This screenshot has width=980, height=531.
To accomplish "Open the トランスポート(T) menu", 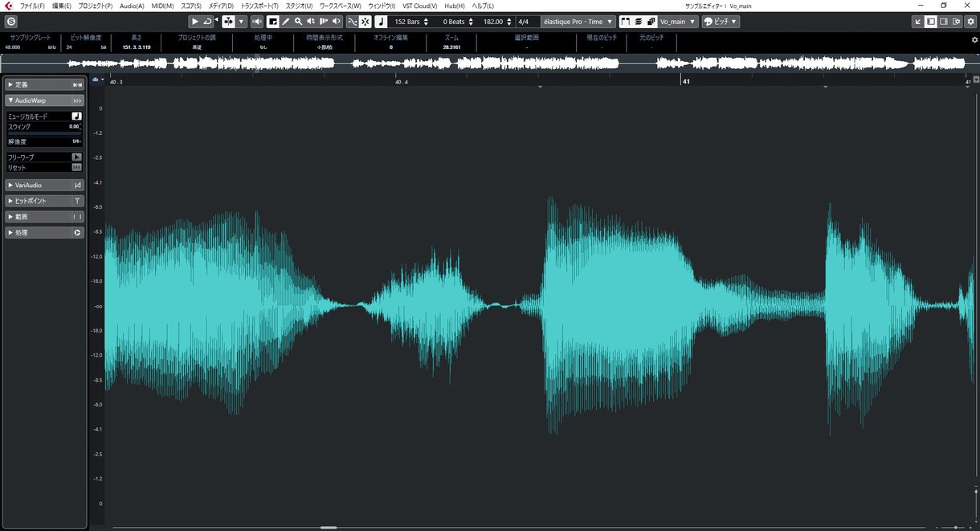I will pyautogui.click(x=259, y=6).
